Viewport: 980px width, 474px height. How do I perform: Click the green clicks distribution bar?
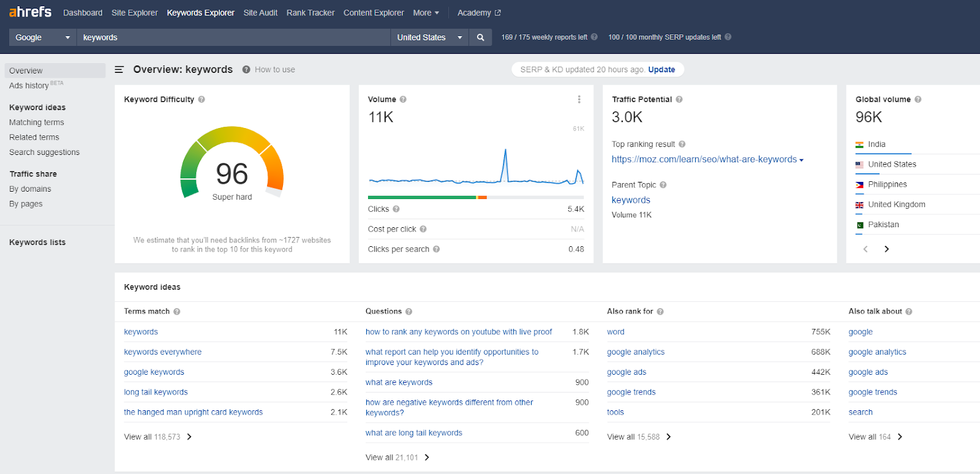tap(422, 197)
